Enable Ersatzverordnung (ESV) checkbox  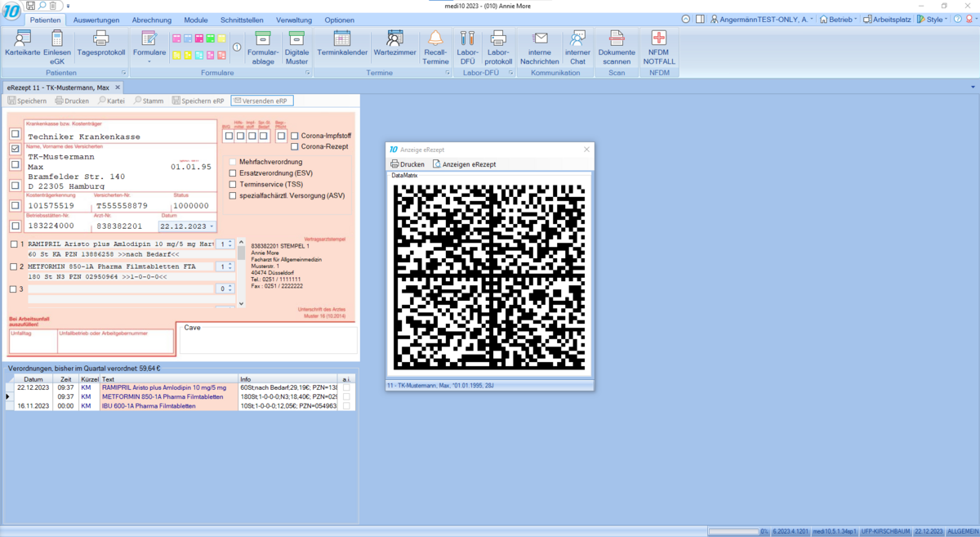coord(233,173)
